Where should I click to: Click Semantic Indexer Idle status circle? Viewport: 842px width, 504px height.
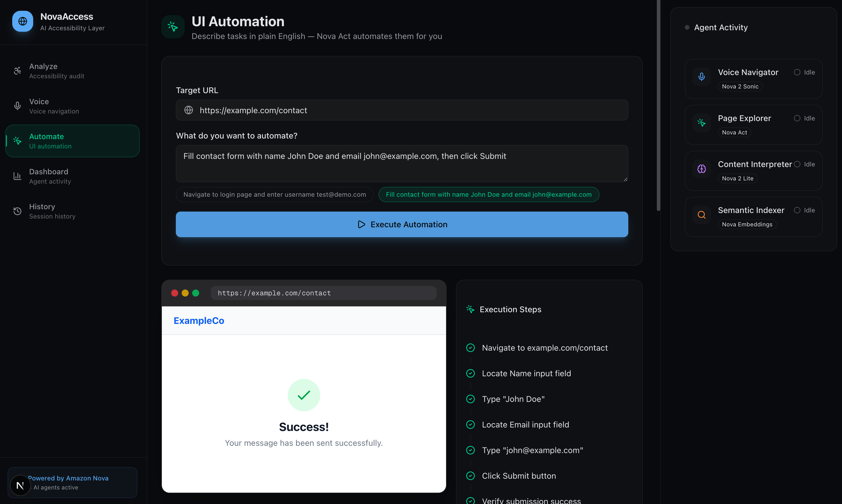tap(797, 210)
